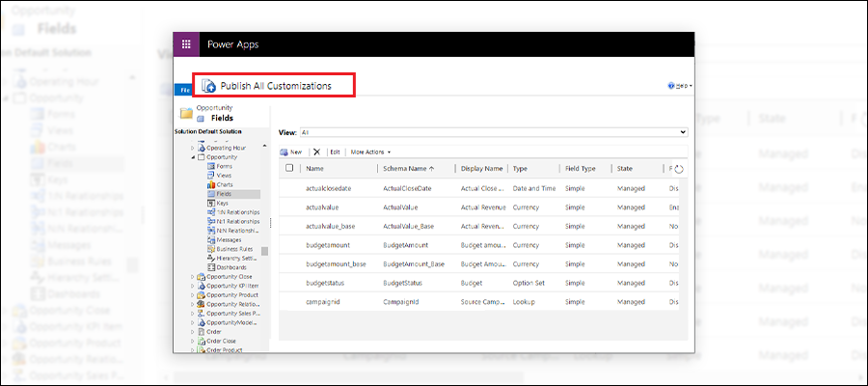The image size is (868, 386).
Task: Open the More Actions dropdown
Action: [370, 152]
